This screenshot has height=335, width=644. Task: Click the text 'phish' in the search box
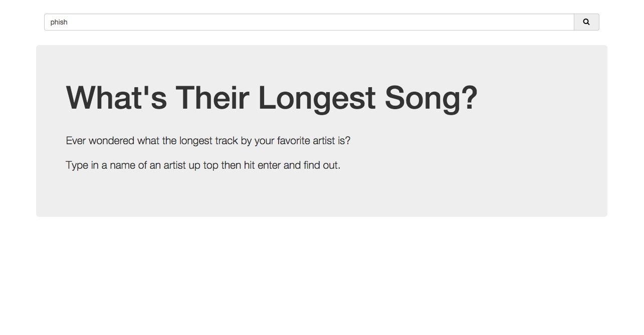click(x=59, y=22)
